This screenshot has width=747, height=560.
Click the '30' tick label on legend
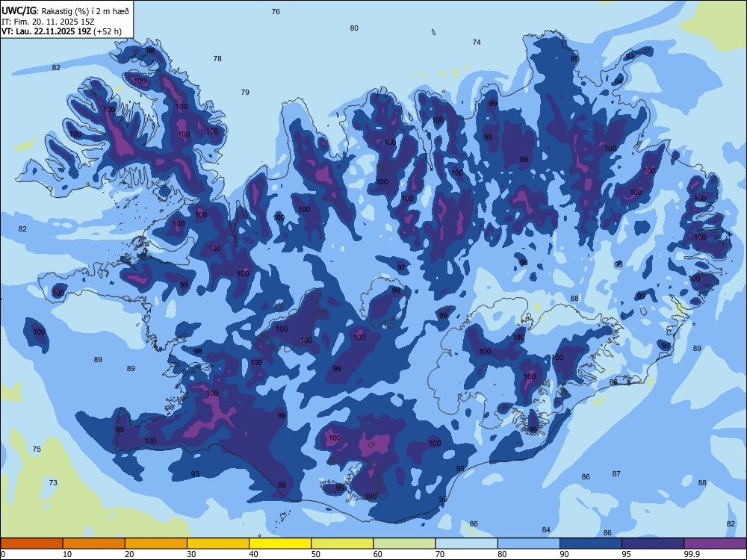pos(191,554)
